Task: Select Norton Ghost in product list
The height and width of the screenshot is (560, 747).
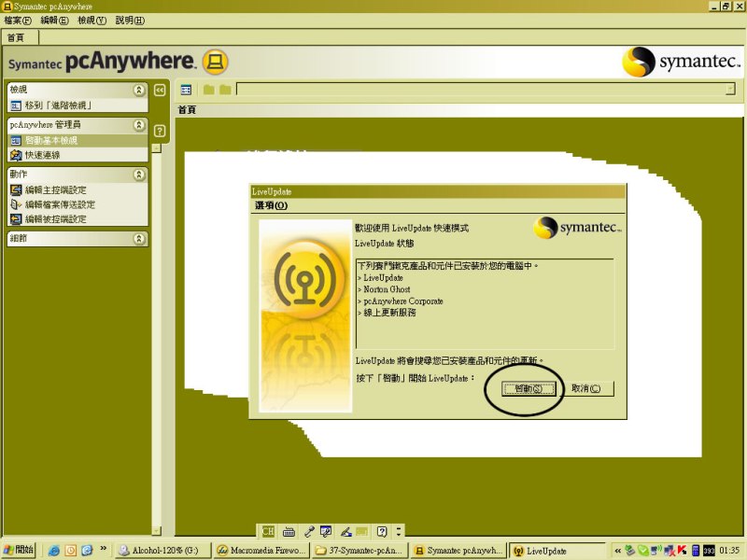Action: pyautogui.click(x=387, y=289)
